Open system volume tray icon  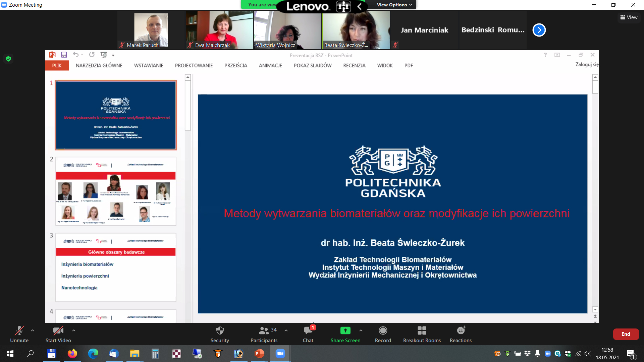587,354
